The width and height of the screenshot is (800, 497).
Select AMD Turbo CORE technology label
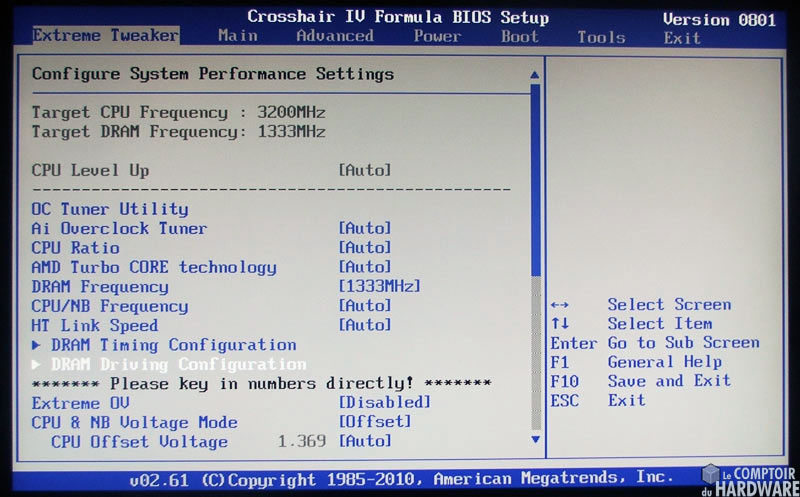[154, 267]
